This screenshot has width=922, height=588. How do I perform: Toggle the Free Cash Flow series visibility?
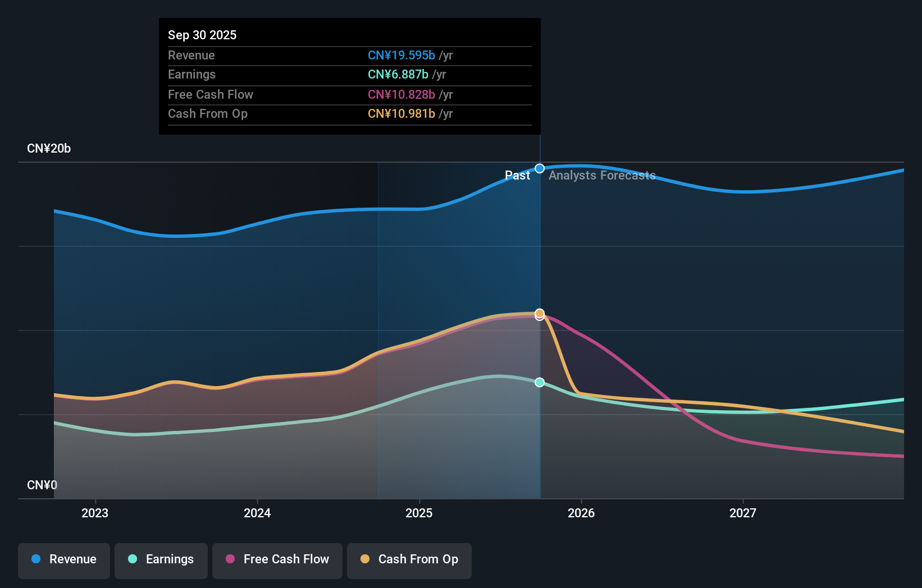pos(277,559)
